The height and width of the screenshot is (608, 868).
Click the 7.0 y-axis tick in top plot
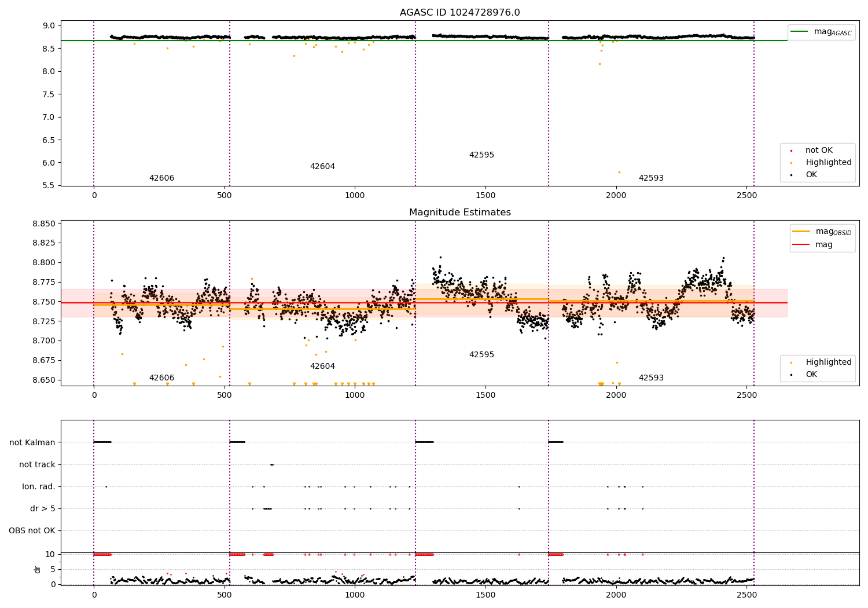pos(49,118)
